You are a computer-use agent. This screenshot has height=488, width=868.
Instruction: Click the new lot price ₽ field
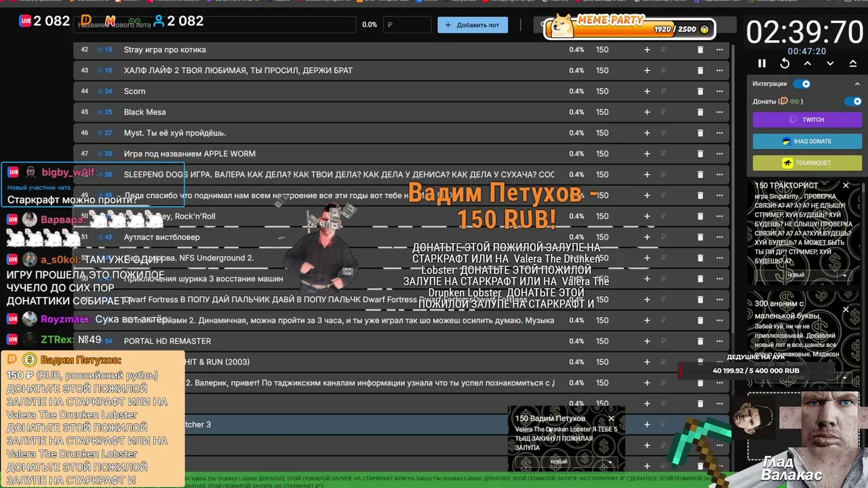pos(407,25)
